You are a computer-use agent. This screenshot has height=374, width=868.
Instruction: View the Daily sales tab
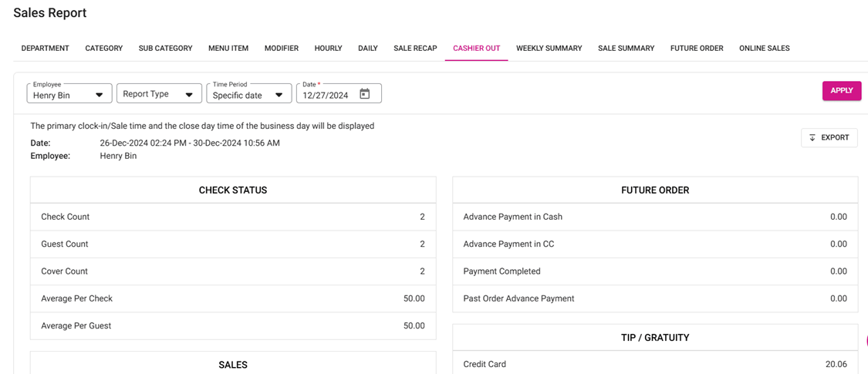368,49
